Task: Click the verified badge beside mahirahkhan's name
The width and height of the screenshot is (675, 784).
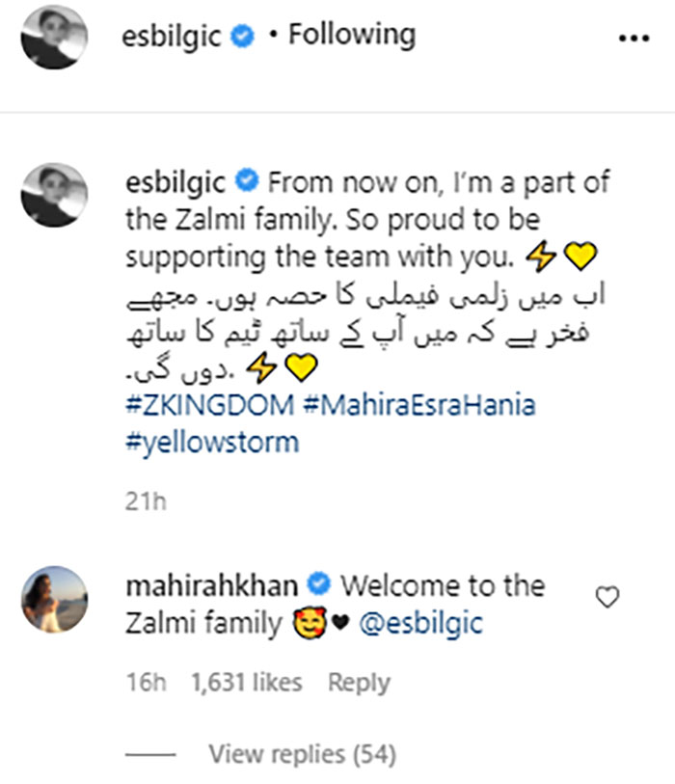Action: coord(321,585)
